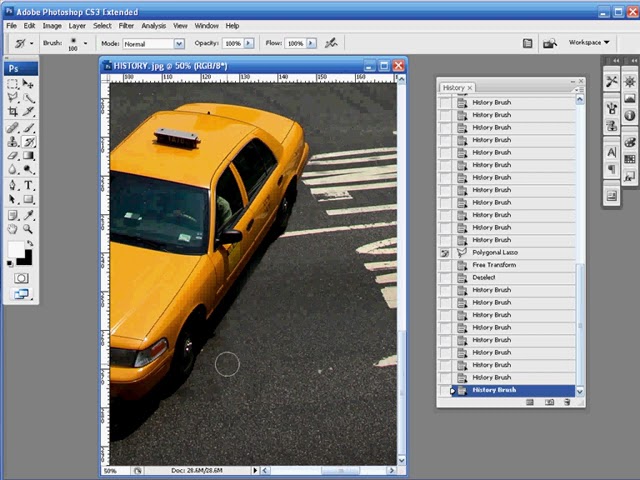Open the Image menu
This screenshot has height=480, width=640.
pos(52,26)
